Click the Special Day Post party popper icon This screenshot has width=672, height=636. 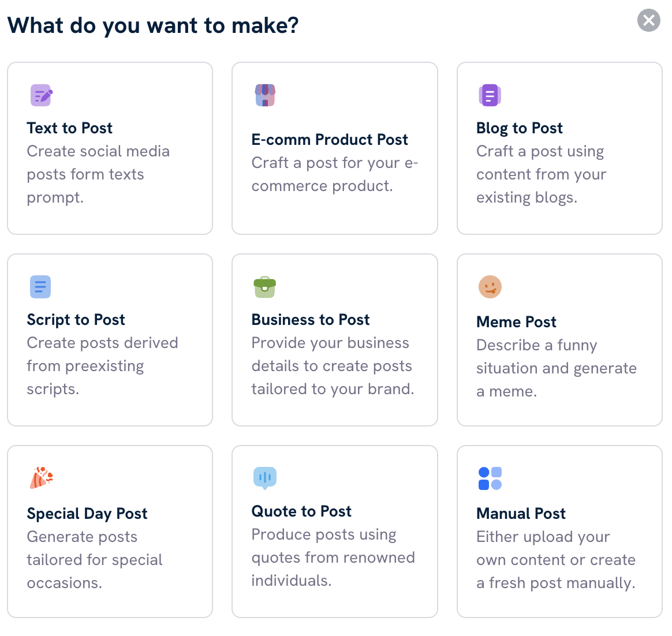[40, 478]
